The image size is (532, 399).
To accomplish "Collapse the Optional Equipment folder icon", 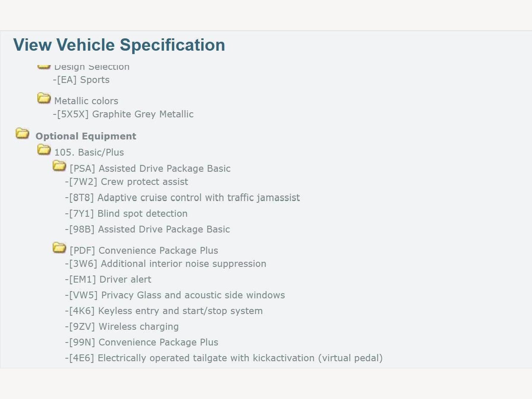I will click(x=22, y=134).
